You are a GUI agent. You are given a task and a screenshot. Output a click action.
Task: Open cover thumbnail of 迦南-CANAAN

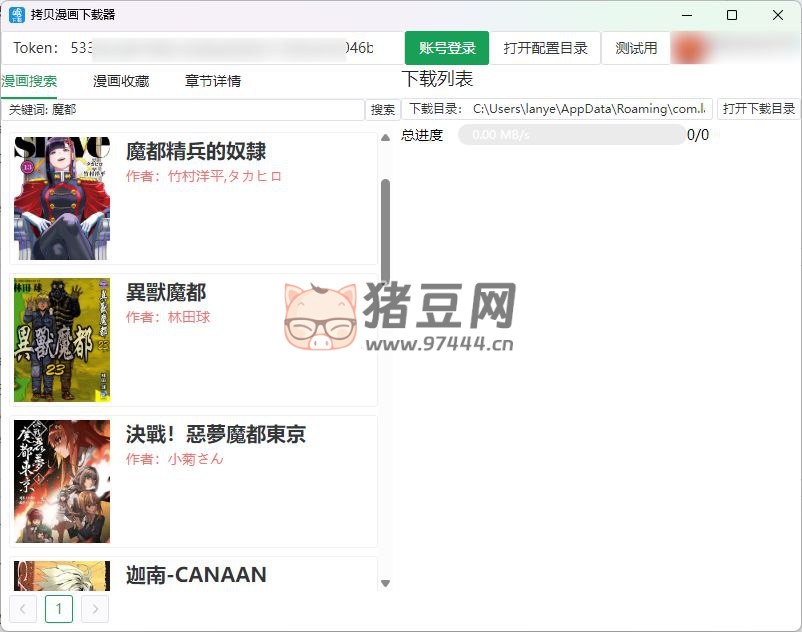(x=62, y=576)
